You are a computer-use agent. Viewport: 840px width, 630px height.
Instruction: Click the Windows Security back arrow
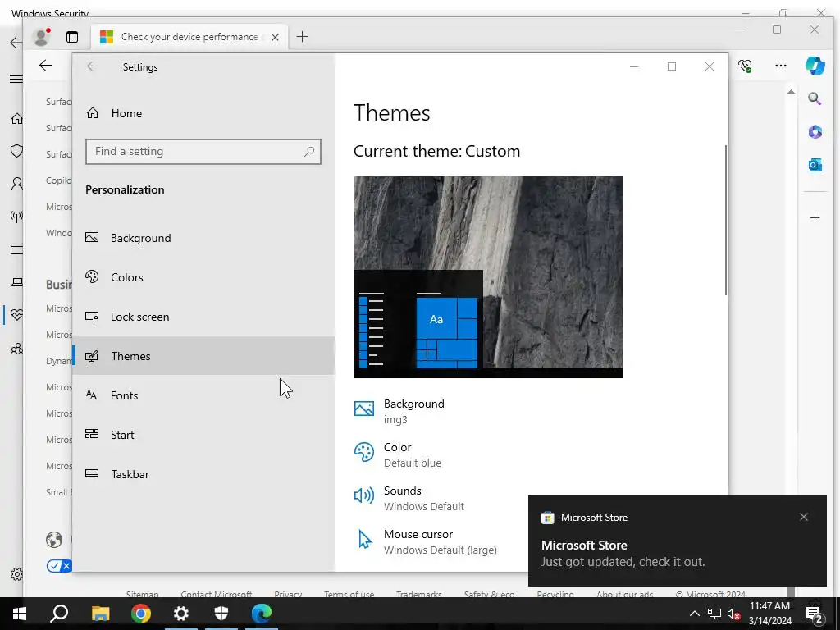click(16, 43)
